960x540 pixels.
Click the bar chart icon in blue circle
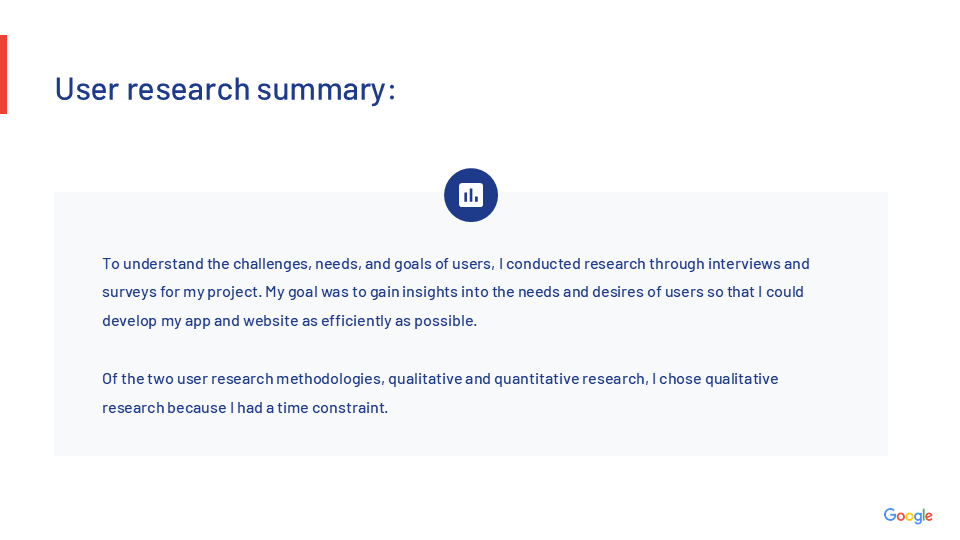pyautogui.click(x=470, y=195)
